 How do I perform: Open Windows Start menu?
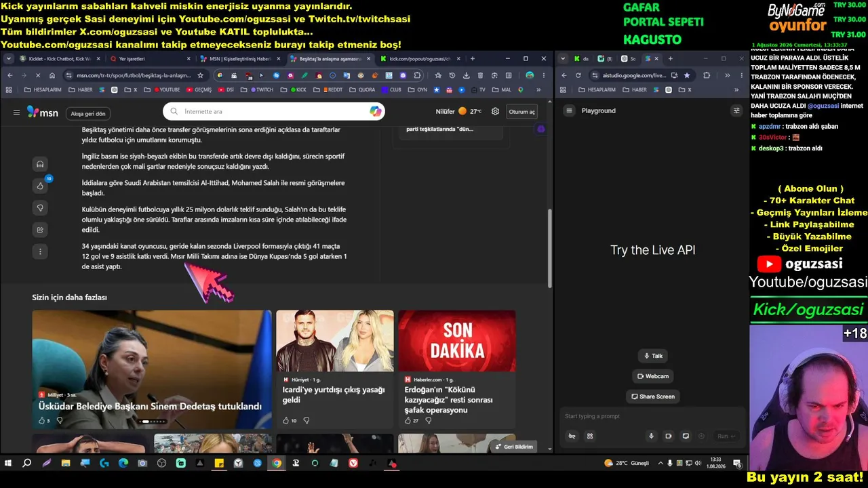[8, 464]
